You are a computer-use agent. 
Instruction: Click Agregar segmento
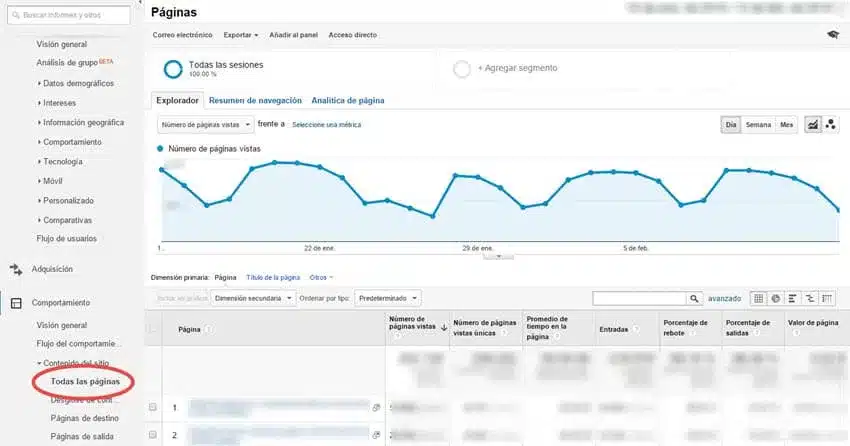517,68
